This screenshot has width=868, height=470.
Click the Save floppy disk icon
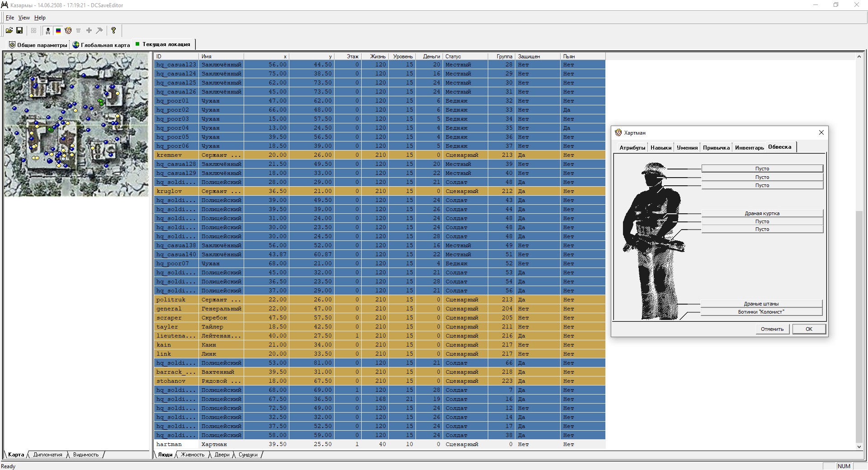coord(19,30)
